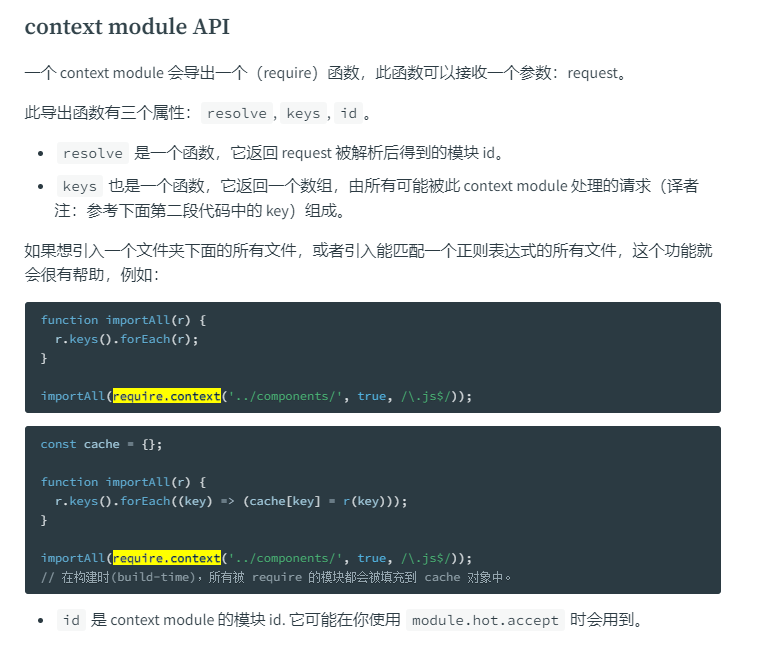Viewport: 766px width, 655px height.
Task: Select the "keys" code tag in the second bullet
Action: [79, 186]
